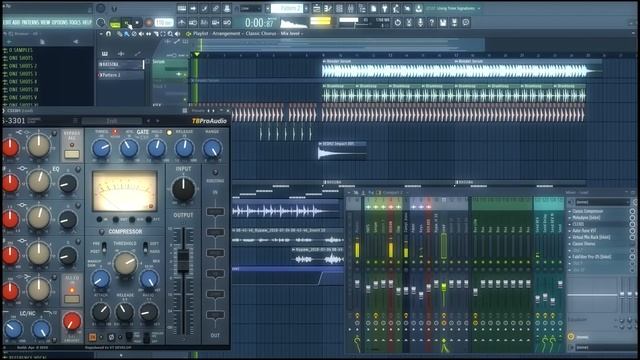Expand the ONE SHOTS 3 folder in browser

pos(23,74)
